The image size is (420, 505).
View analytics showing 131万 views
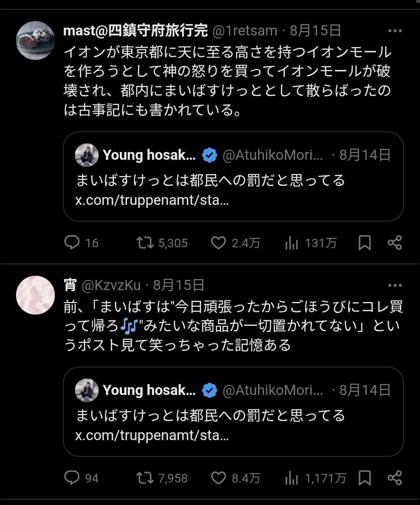coord(292,243)
